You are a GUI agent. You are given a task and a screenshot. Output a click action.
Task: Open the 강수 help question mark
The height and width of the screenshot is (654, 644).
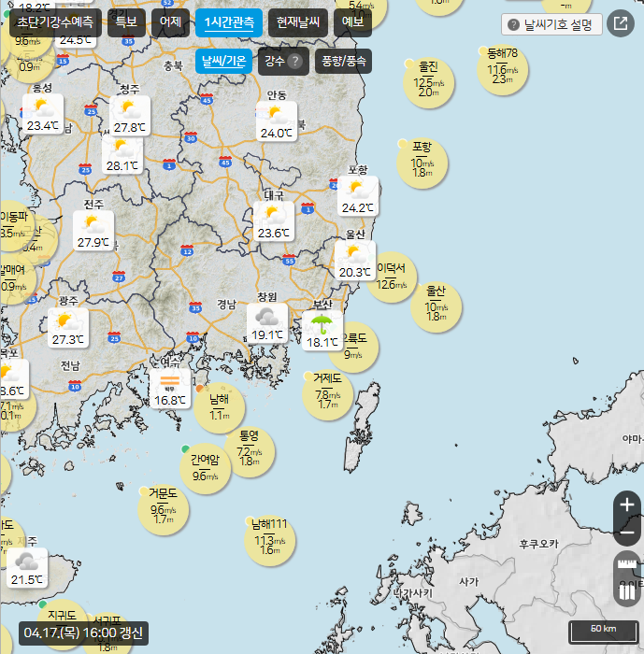pyautogui.click(x=294, y=62)
